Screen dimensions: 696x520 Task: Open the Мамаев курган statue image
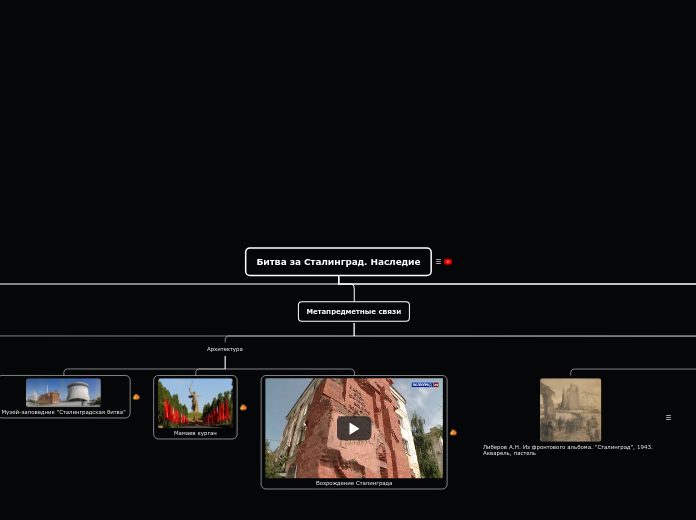pos(195,403)
